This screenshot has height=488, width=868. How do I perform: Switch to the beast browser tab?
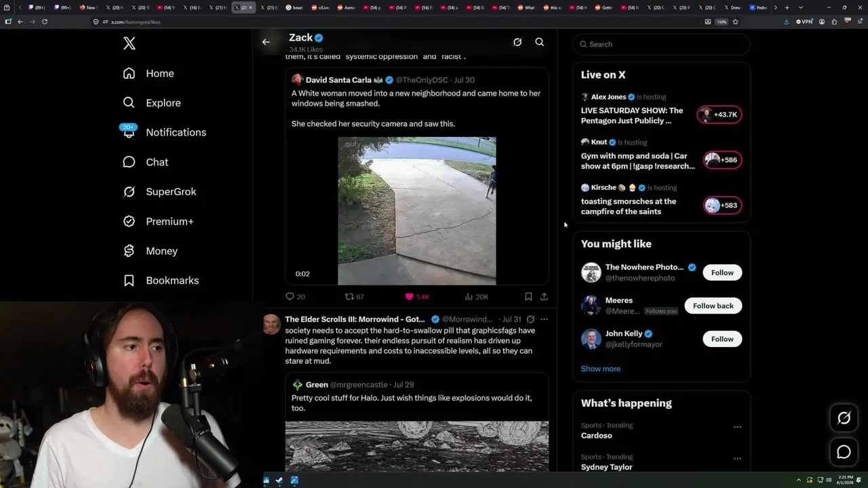click(295, 7)
